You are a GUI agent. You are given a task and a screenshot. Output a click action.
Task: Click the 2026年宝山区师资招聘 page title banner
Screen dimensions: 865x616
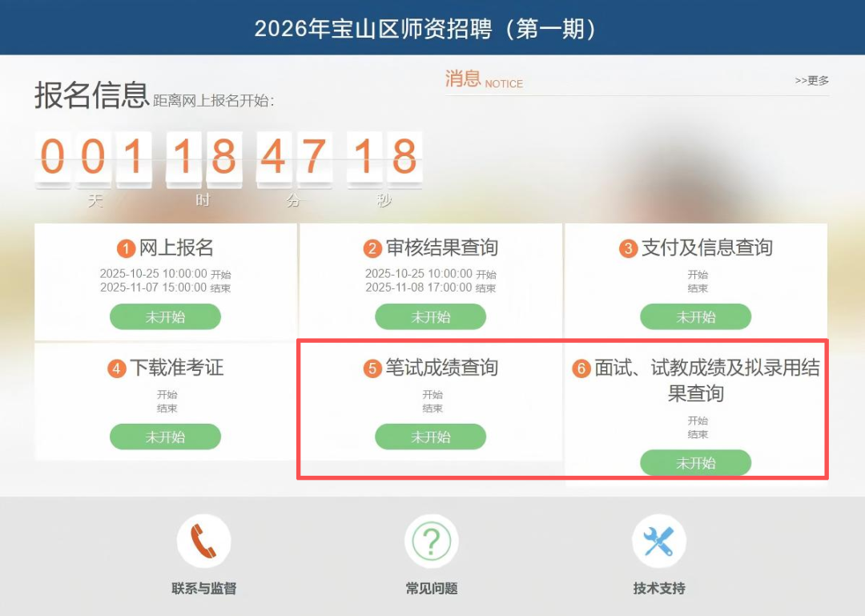tap(425, 29)
